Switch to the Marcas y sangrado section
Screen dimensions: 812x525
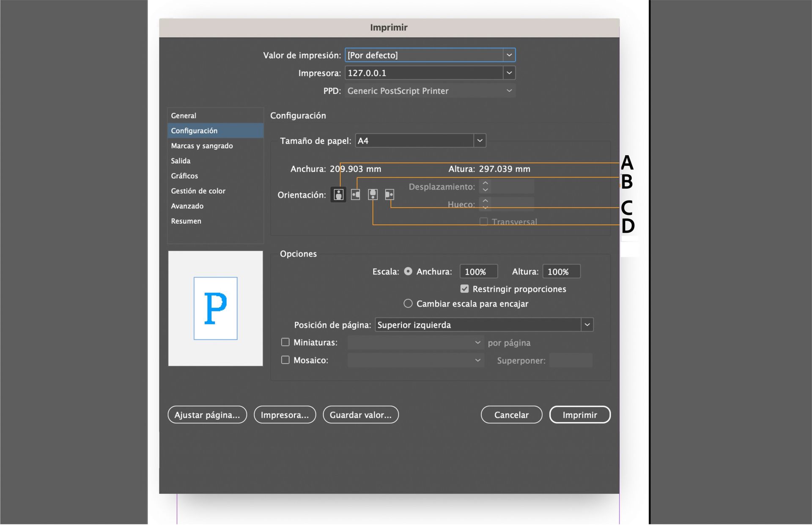click(x=202, y=146)
